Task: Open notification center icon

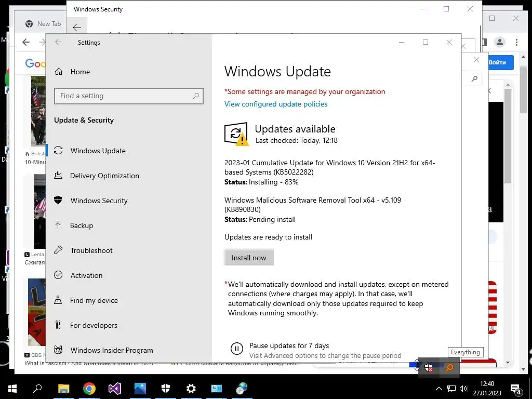Action: [x=516, y=390]
